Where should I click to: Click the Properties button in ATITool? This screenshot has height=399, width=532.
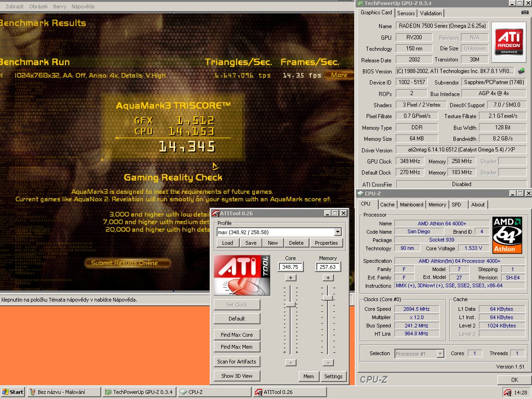(x=326, y=243)
